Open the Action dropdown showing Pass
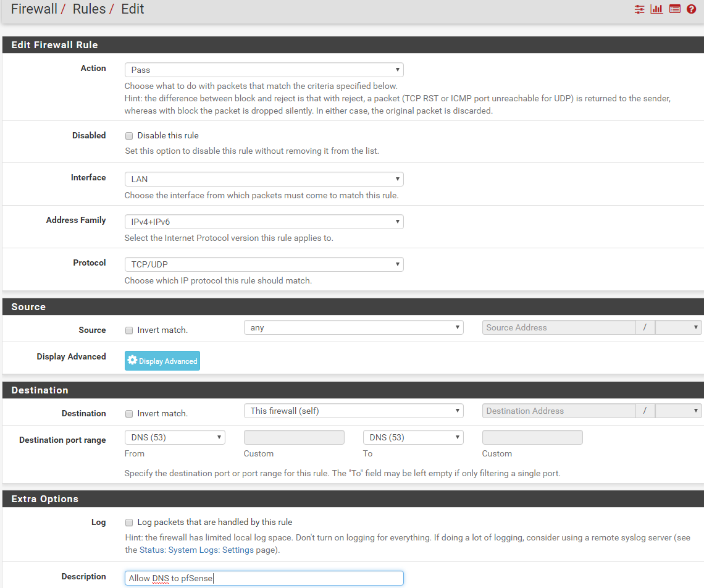 [264, 70]
